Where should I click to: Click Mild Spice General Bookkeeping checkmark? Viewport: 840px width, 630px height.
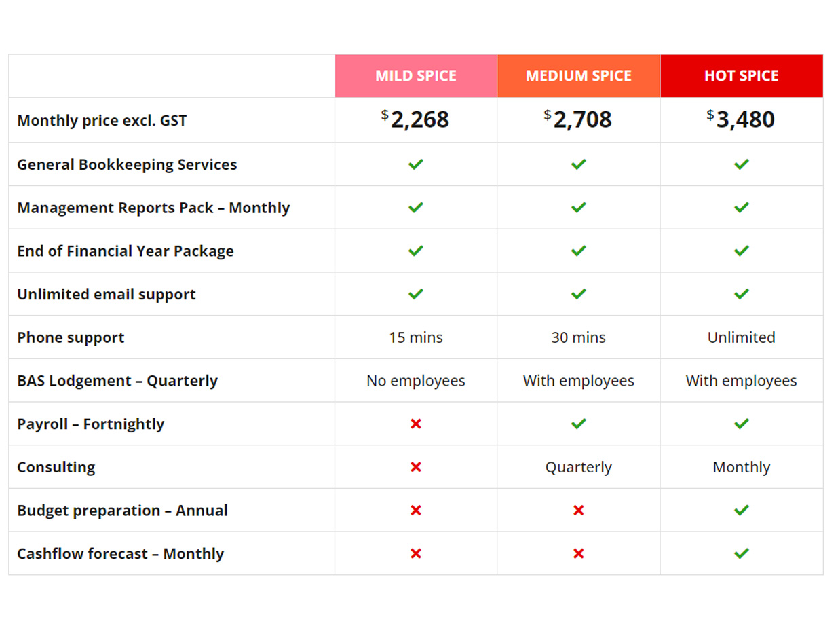(416, 164)
